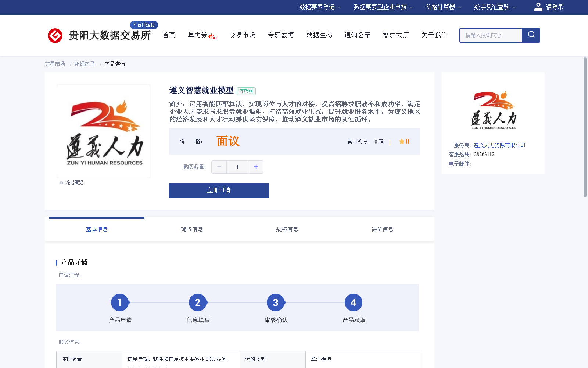Click 交易市场 breadcrumb link
The height and width of the screenshot is (368, 588).
[55, 64]
